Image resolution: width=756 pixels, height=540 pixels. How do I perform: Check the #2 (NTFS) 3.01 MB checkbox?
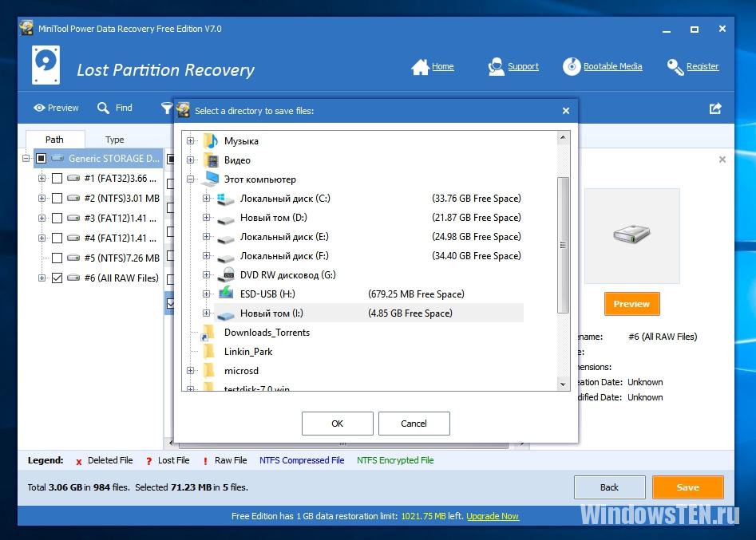57,198
